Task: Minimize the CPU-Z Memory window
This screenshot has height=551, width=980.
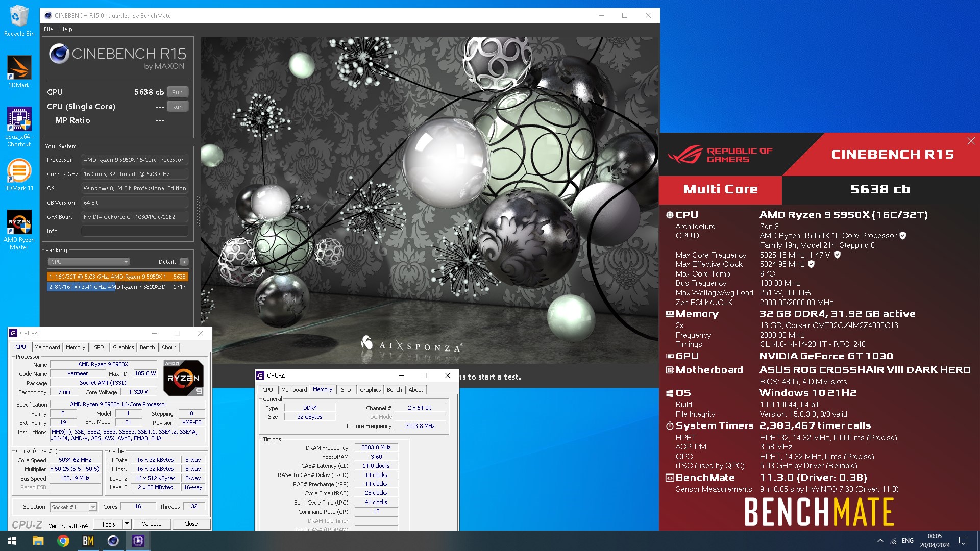Action: click(x=401, y=375)
